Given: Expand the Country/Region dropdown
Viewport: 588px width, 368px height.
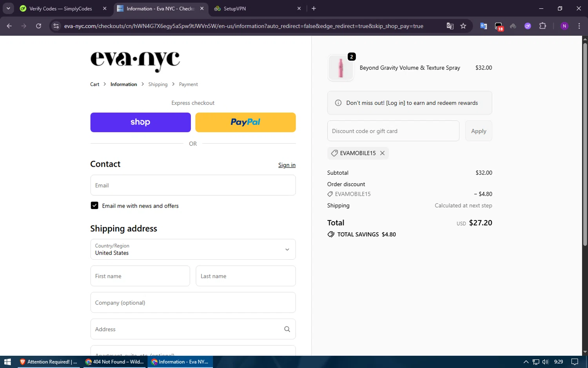Looking at the screenshot, I should pyautogui.click(x=193, y=250).
